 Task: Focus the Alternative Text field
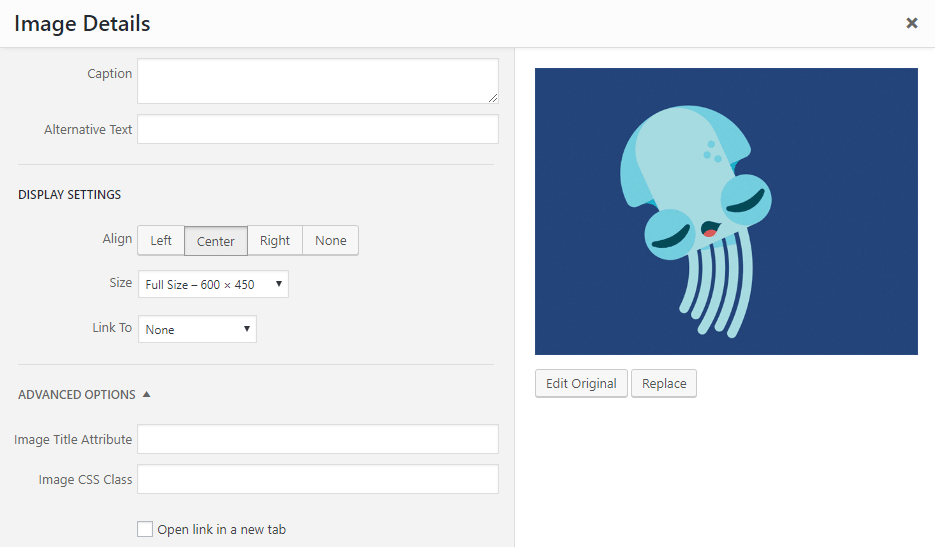coord(317,129)
